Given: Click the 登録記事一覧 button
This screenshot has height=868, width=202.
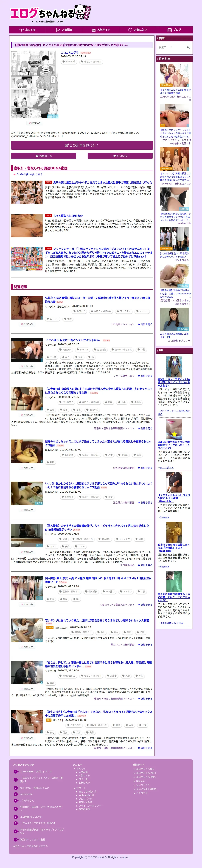Looking at the screenshot, I should pos(44,156).
